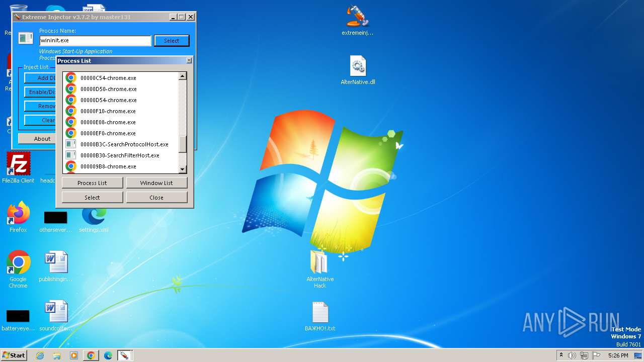644x362 pixels.
Task: Switch to Chrome in the taskbar
Action: [91, 355]
